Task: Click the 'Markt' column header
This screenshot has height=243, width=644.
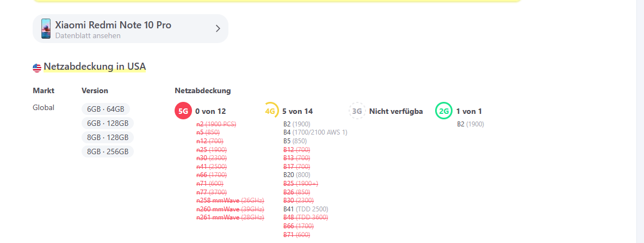Action: (44, 90)
